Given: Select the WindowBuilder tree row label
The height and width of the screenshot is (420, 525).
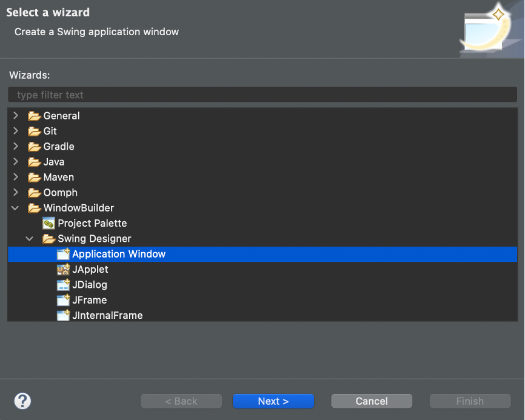Looking at the screenshot, I should [79, 208].
